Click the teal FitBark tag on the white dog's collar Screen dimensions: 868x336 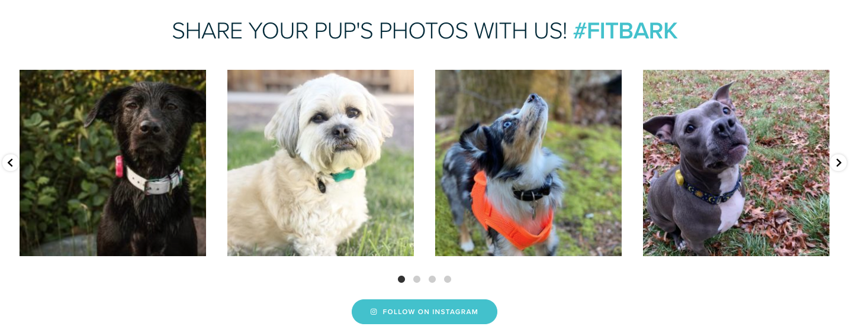pyautogui.click(x=342, y=175)
